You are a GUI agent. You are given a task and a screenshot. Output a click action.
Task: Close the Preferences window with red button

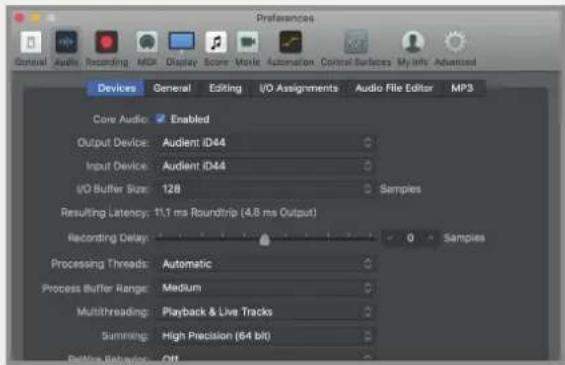19,17
